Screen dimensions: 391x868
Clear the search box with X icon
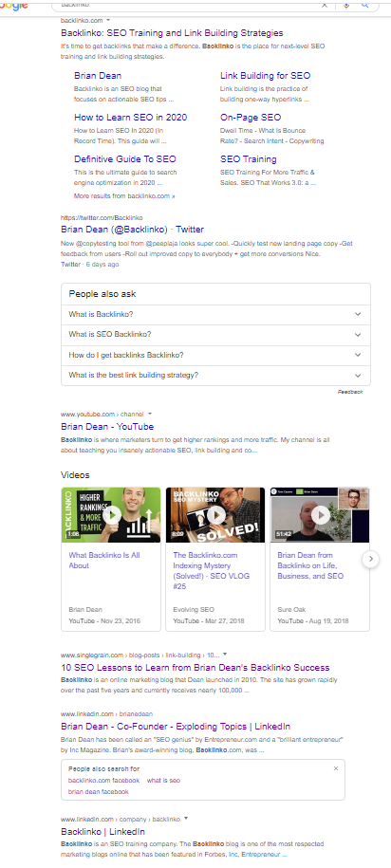pyautogui.click(x=325, y=5)
